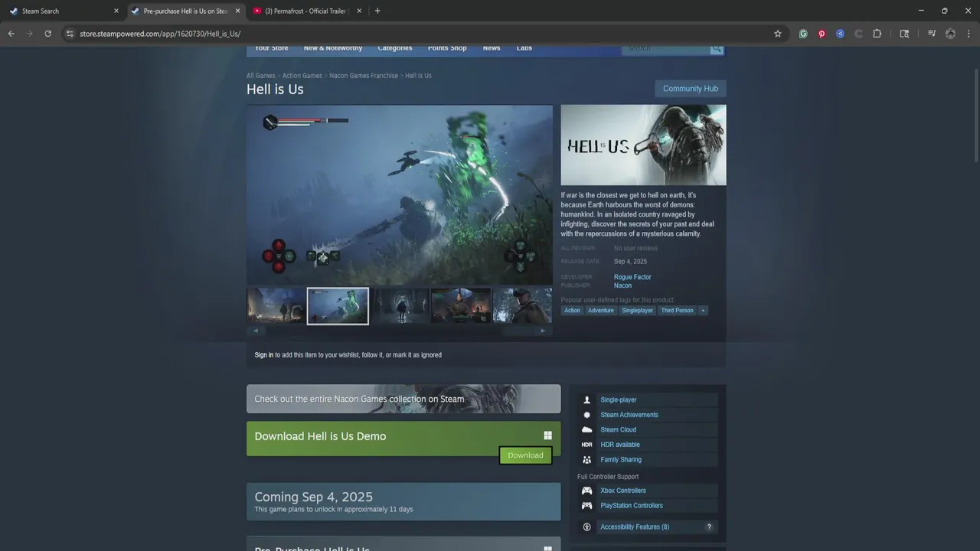Open the Chrome profile avatar
This screenshot has height=551, width=980.
click(x=950, y=34)
